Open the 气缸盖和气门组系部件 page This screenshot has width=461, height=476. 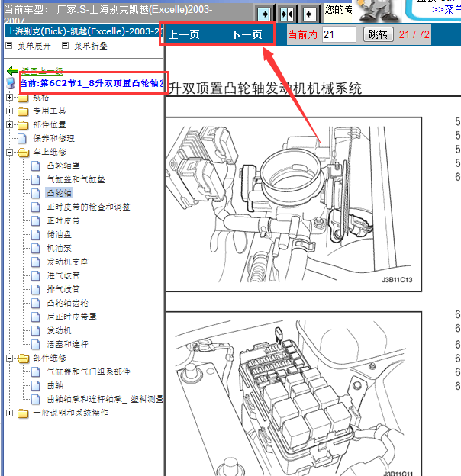[89, 372]
